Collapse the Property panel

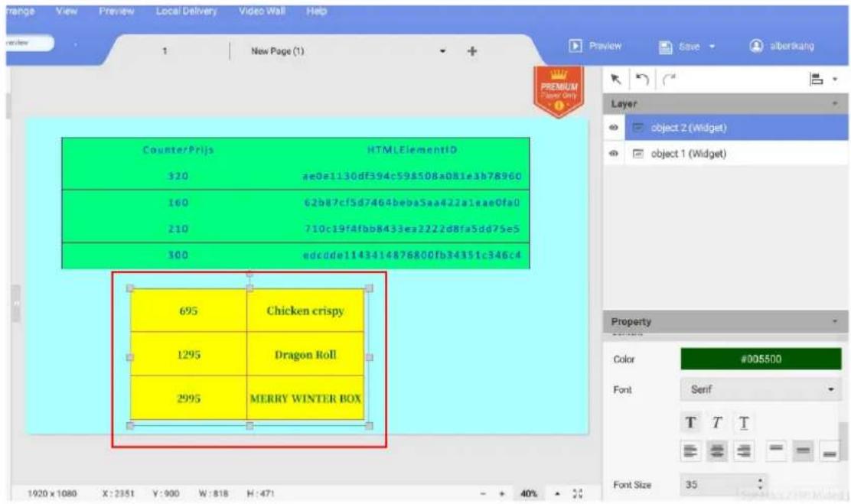[835, 322]
